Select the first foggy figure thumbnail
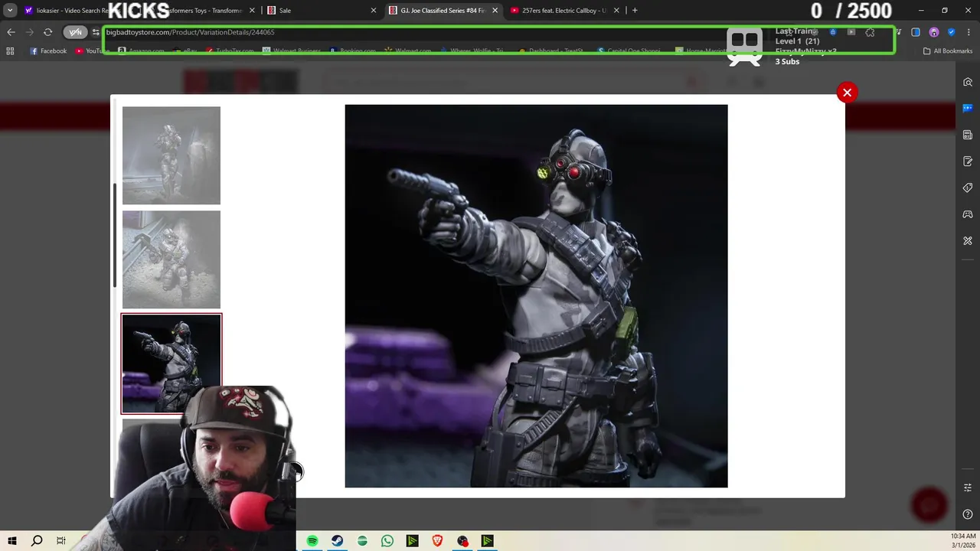Viewport: 980px width, 551px height. pyautogui.click(x=171, y=155)
